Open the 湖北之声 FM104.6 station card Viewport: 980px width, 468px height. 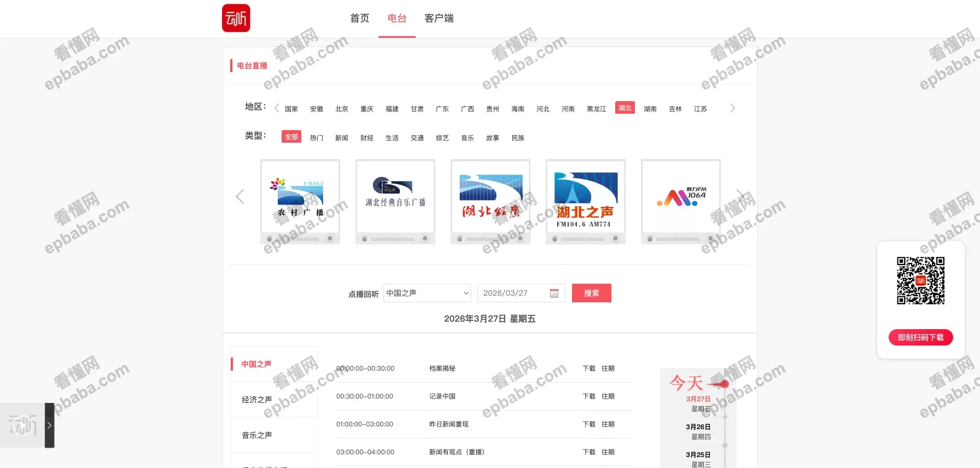tap(586, 202)
